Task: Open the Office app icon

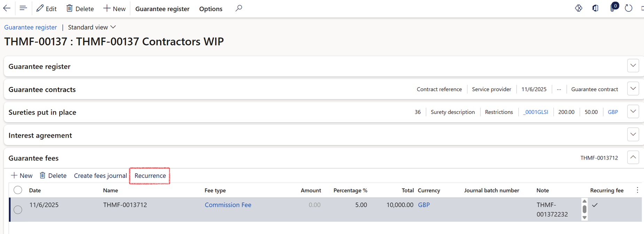Action: coord(595,8)
